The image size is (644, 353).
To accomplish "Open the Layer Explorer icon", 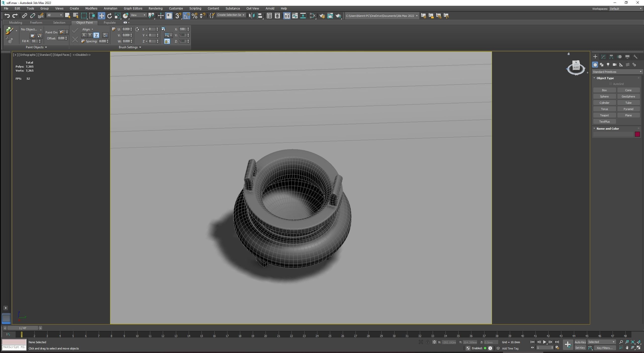I will pos(277,16).
